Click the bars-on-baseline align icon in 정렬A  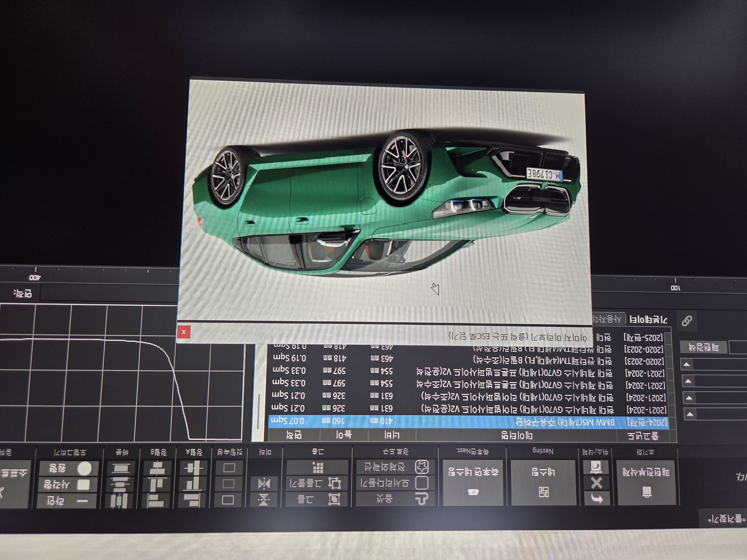click(x=193, y=484)
